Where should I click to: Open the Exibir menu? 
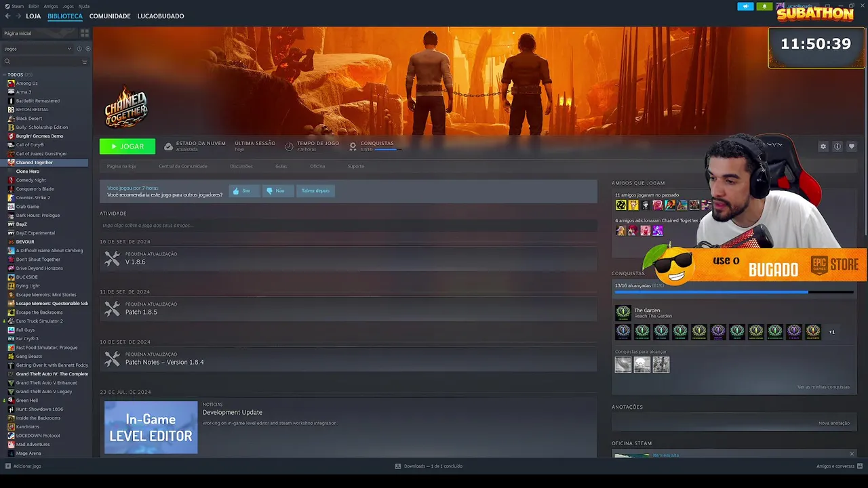[33, 6]
